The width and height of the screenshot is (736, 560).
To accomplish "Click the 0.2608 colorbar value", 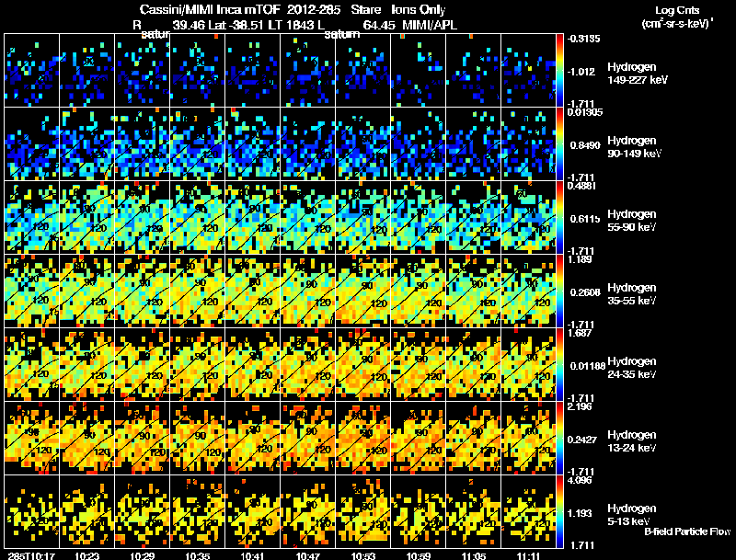I will click(585, 292).
